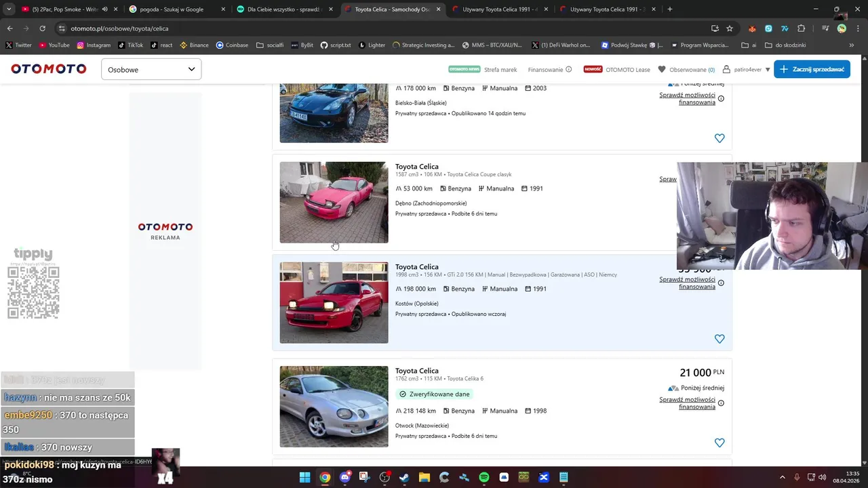Click the browser back arrow

pyautogui.click(x=9, y=28)
